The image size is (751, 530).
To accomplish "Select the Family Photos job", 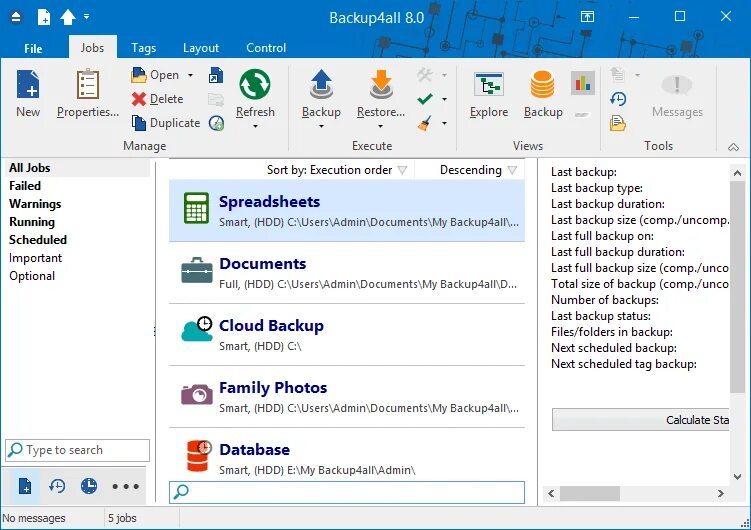I will click(x=347, y=397).
